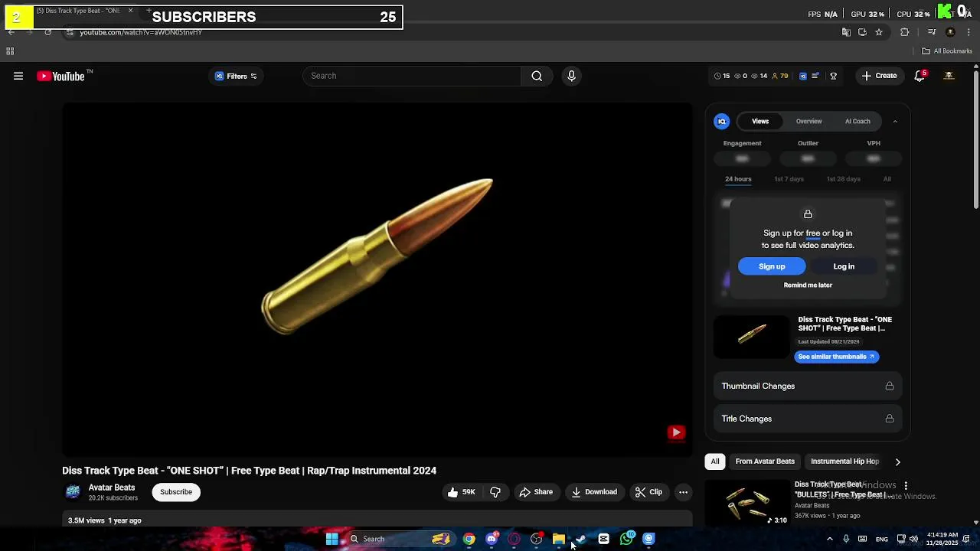
Task: Subscribe to Avatar Beats
Action: (176, 492)
